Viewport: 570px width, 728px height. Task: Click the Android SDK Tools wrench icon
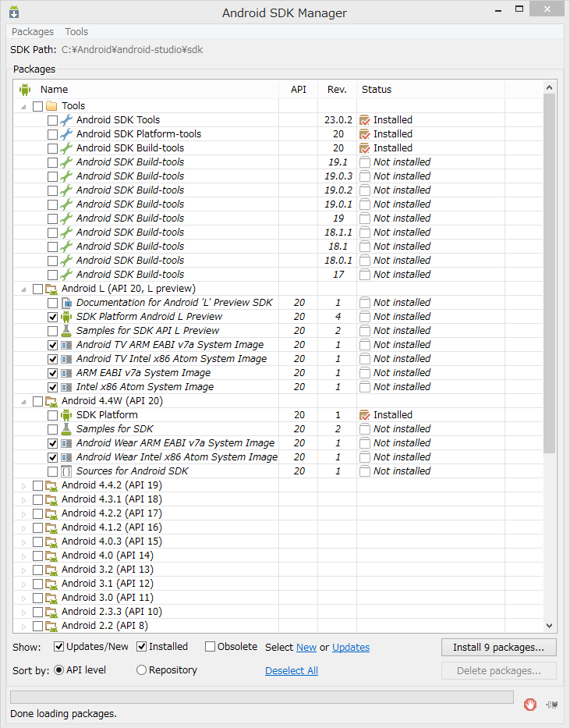click(x=66, y=120)
